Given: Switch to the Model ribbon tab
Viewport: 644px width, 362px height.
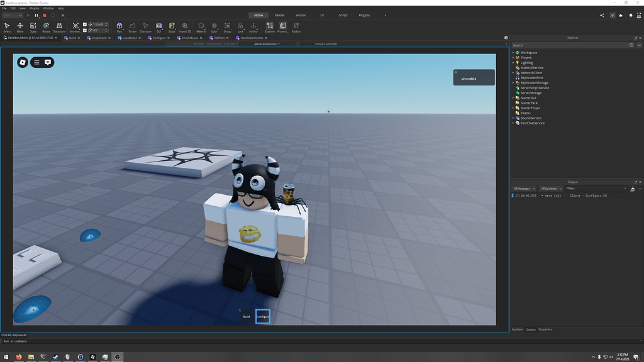Looking at the screenshot, I should coord(279,15).
